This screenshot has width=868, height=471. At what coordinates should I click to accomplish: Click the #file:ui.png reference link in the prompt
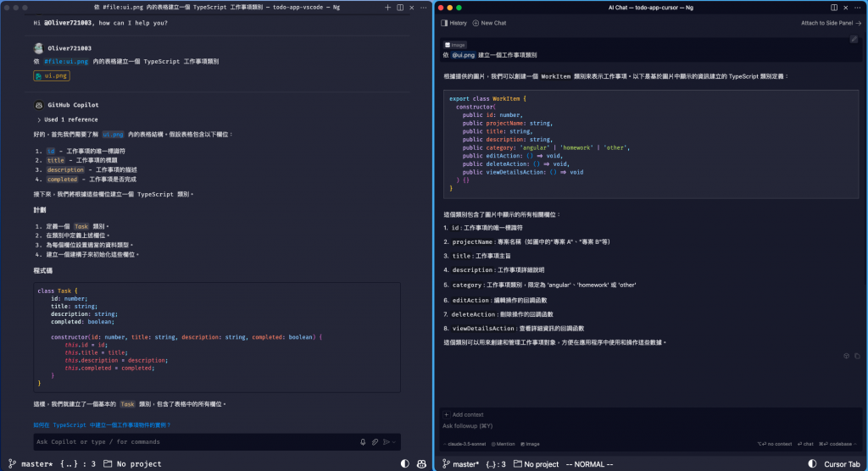(66, 62)
